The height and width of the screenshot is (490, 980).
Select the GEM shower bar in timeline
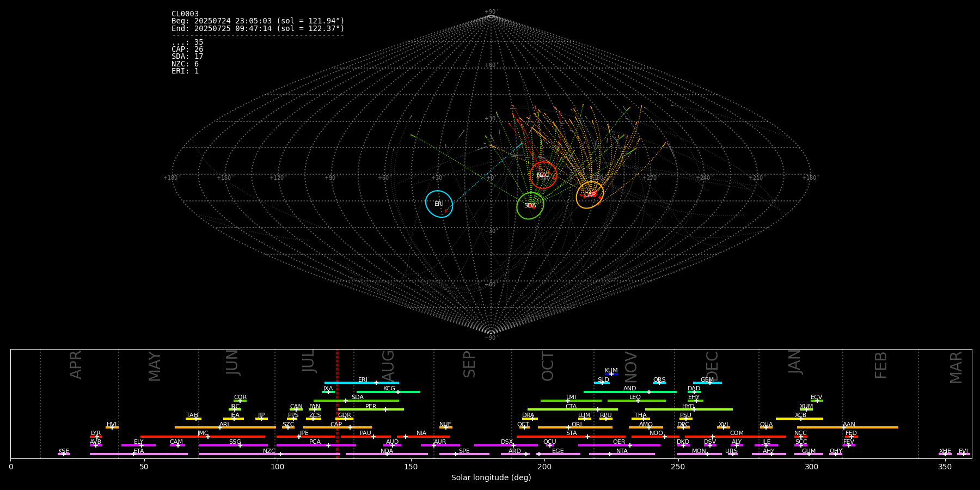[x=707, y=383]
